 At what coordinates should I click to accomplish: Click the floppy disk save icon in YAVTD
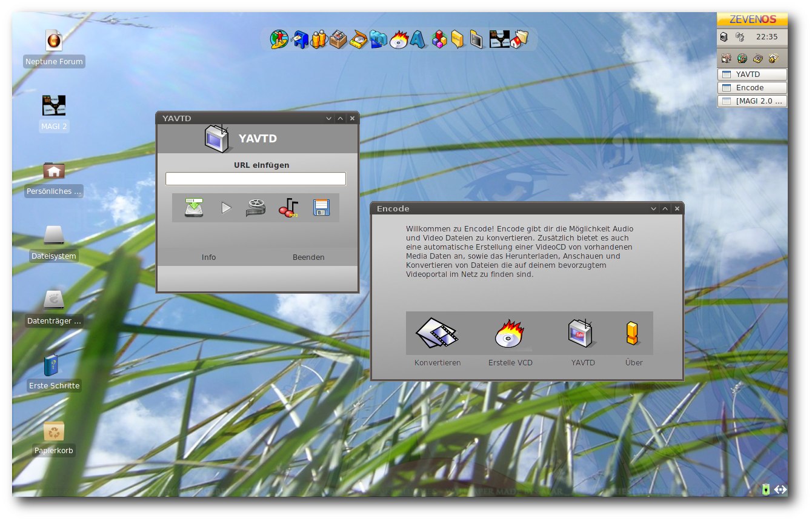point(321,208)
